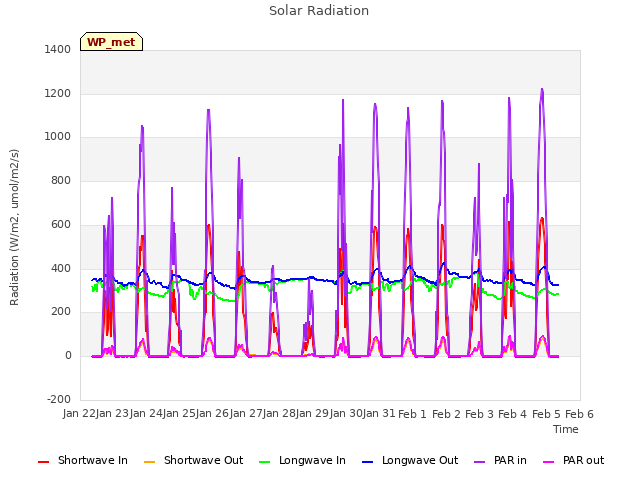Select the Longwave Out legend label
The image size is (640, 480).
click(420, 460)
